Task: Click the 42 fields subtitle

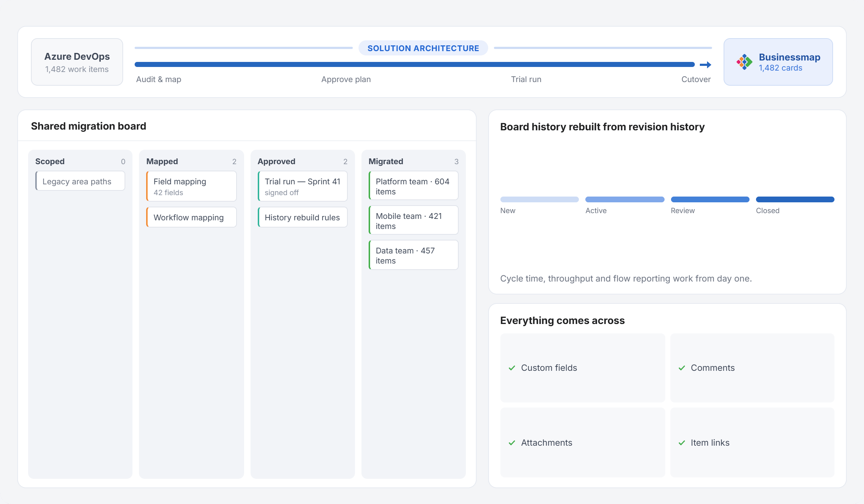Action: click(168, 193)
